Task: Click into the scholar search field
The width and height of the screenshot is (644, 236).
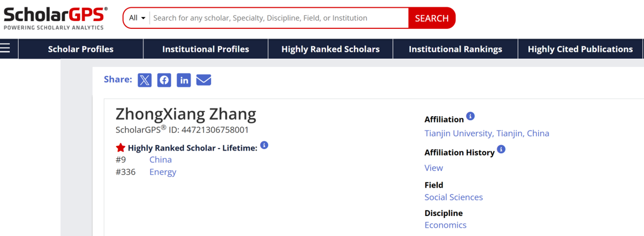Action: 278,18
